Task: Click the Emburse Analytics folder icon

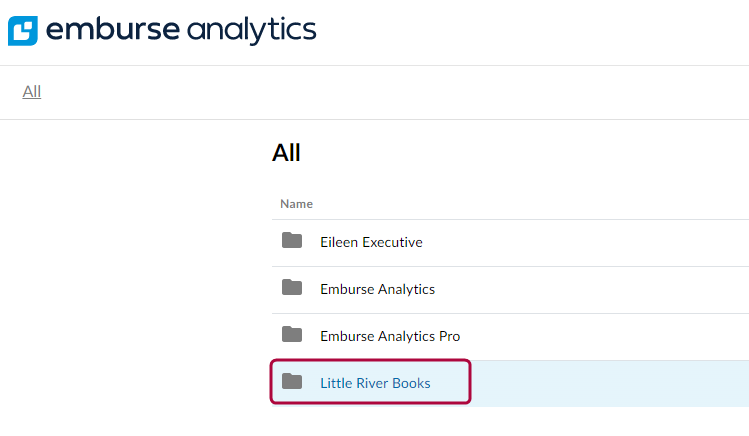Action: click(292, 287)
